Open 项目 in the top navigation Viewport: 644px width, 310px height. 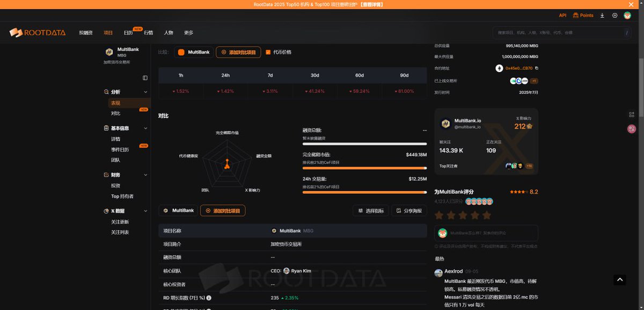(x=108, y=33)
